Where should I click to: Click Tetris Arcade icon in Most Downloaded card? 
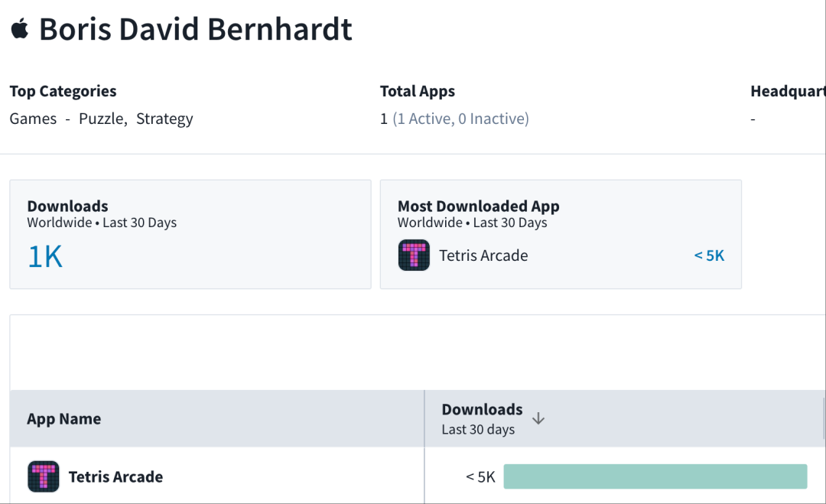pos(414,255)
